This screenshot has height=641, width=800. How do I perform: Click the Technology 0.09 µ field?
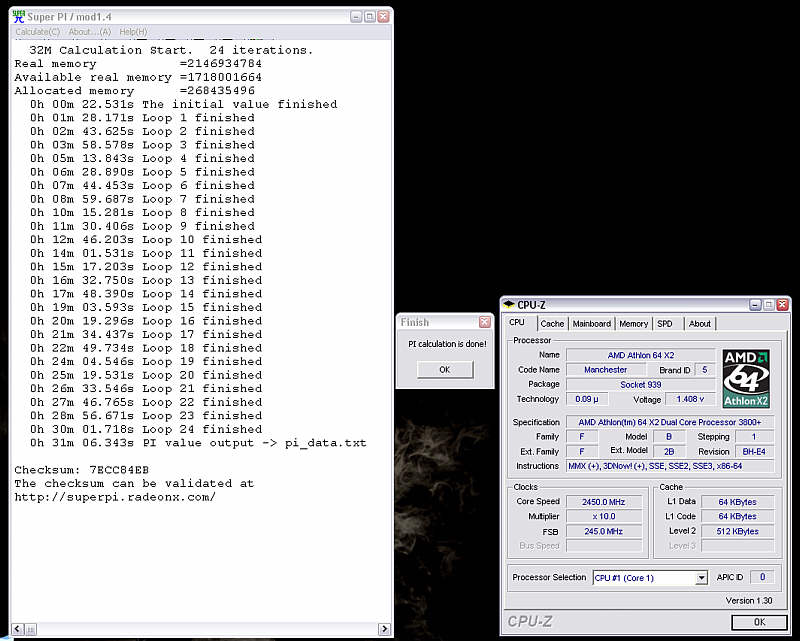(587, 399)
